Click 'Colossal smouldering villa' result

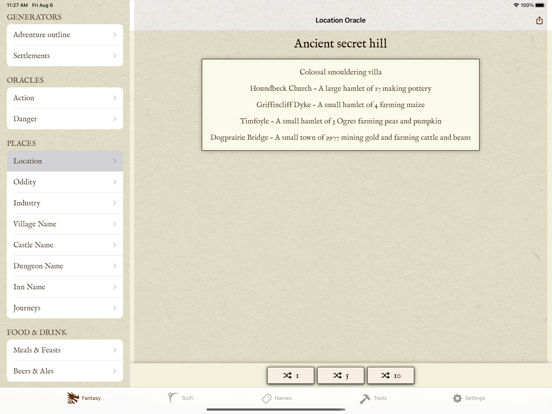tap(340, 72)
